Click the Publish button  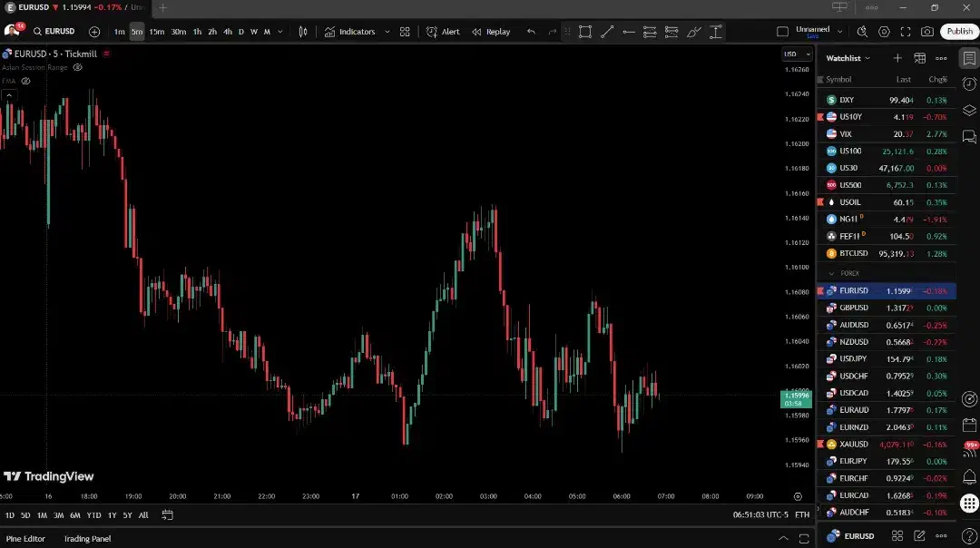tap(959, 32)
